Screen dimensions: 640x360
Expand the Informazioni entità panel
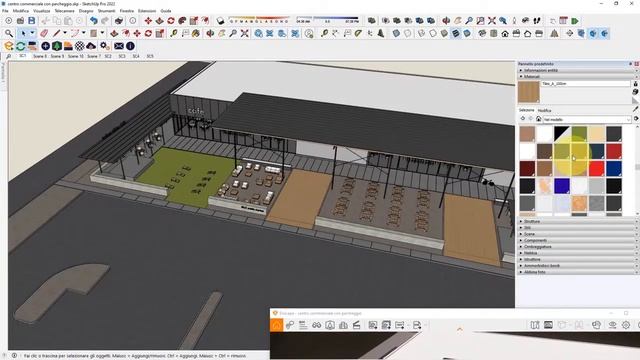577,70
